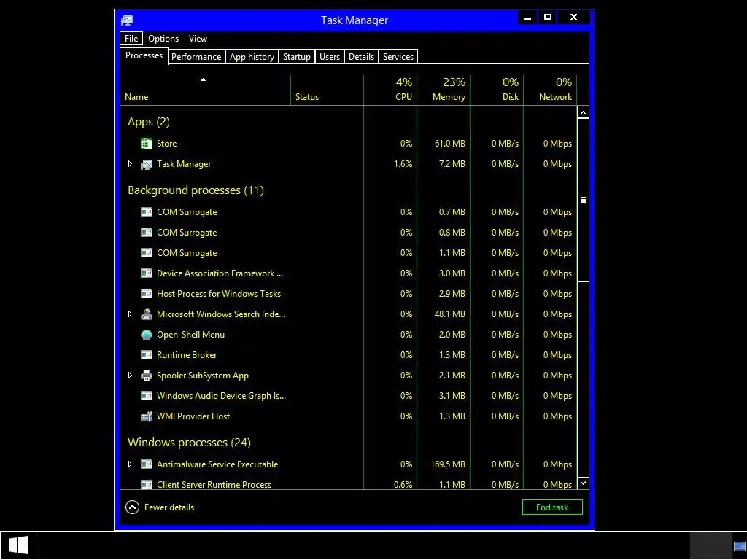Click the system tray display icon

(x=740, y=545)
